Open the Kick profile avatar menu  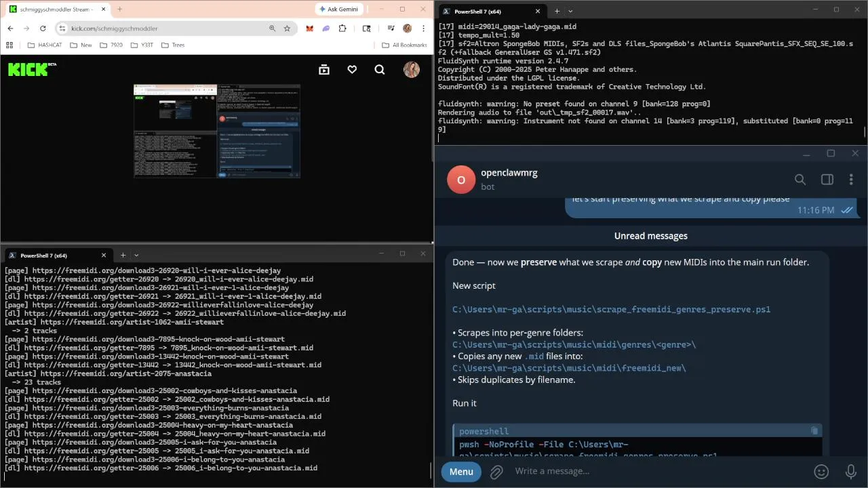coord(412,69)
